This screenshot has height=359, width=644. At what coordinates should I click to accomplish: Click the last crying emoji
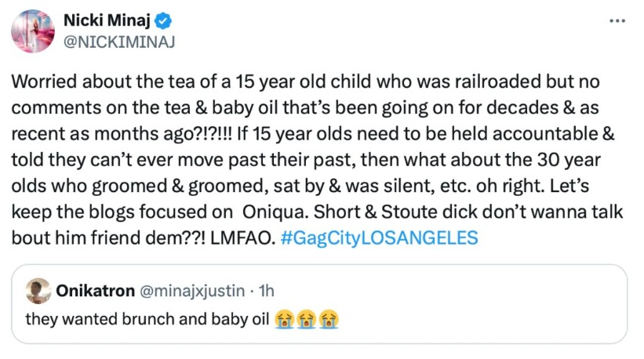tap(330, 319)
